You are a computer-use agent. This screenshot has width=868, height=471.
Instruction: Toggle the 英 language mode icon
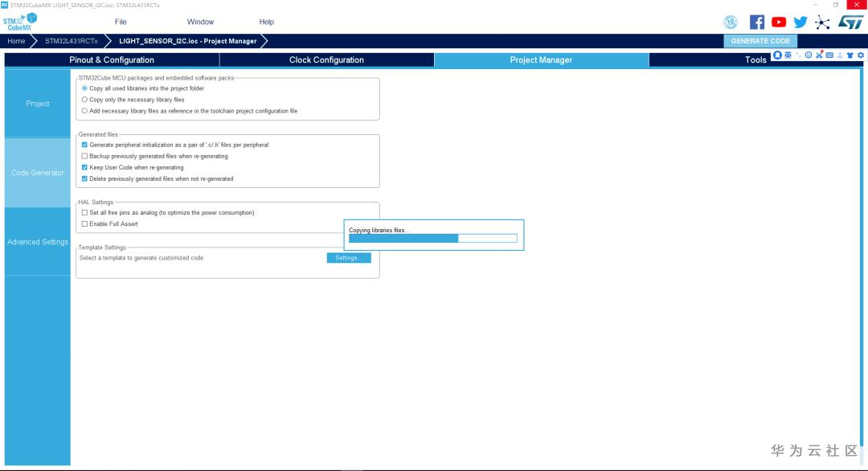[x=788, y=55]
